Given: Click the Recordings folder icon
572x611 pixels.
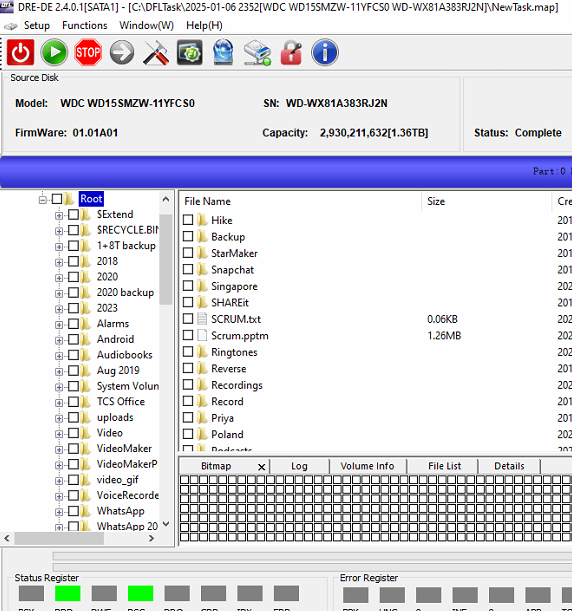Looking at the screenshot, I should click(x=202, y=385).
